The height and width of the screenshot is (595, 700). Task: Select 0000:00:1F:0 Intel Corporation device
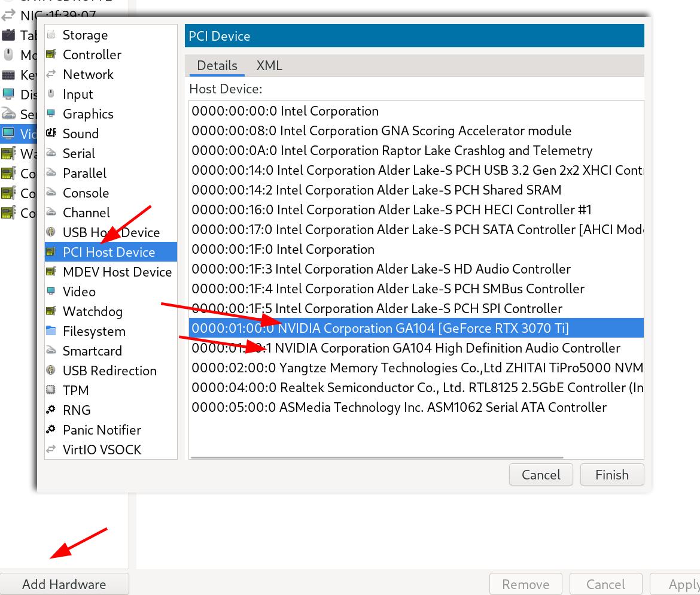point(416,249)
